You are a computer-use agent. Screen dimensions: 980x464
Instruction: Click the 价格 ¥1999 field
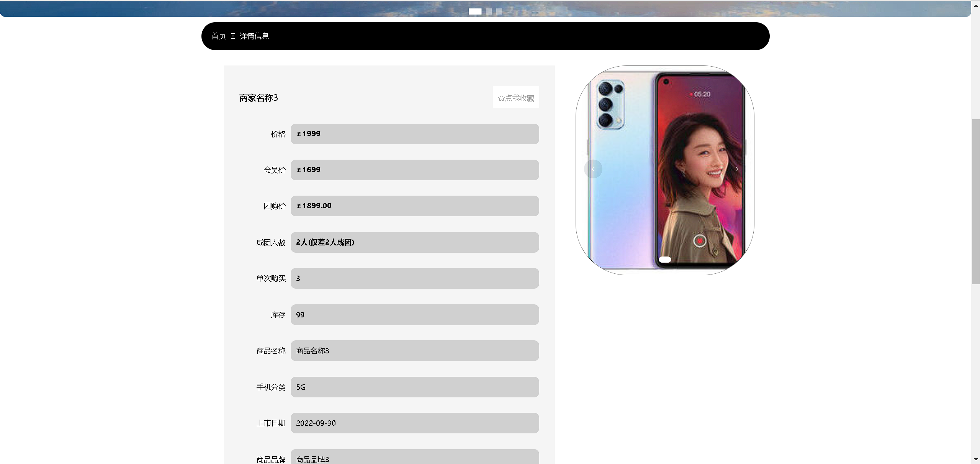tap(414, 134)
